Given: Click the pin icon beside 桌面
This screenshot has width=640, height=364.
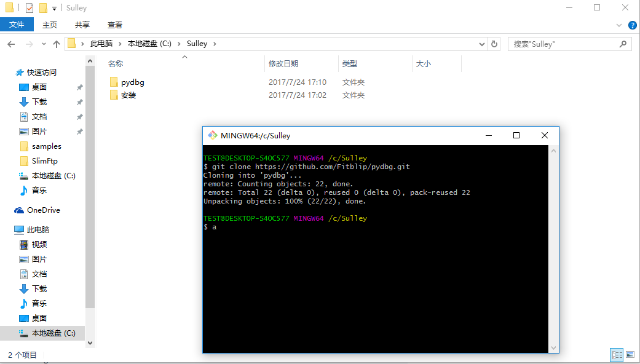Looking at the screenshot, I should click(x=79, y=87).
